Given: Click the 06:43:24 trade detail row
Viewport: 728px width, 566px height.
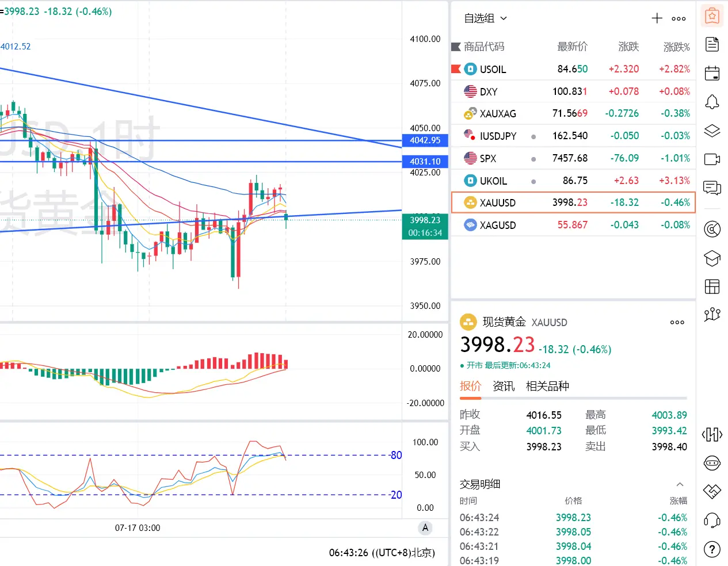Looking at the screenshot, I should coord(573,518).
